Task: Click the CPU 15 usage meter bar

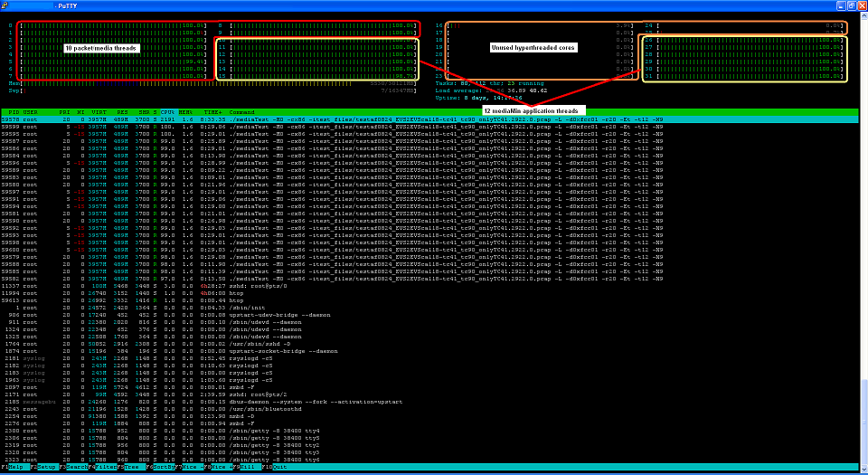Action: 324,76
